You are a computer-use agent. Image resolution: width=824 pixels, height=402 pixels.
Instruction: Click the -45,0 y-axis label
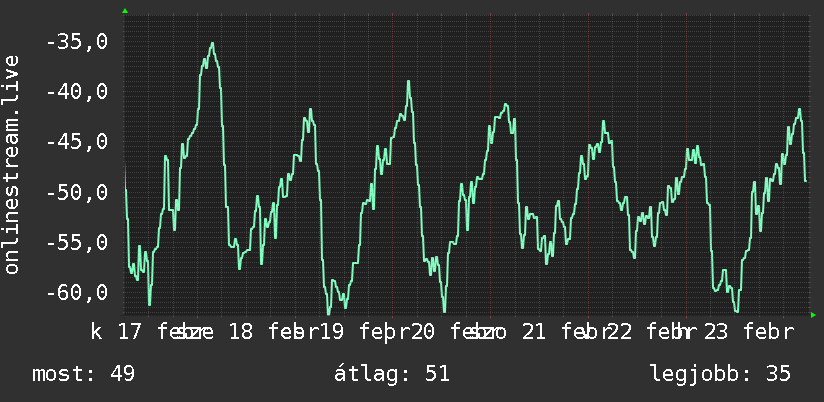pos(77,142)
